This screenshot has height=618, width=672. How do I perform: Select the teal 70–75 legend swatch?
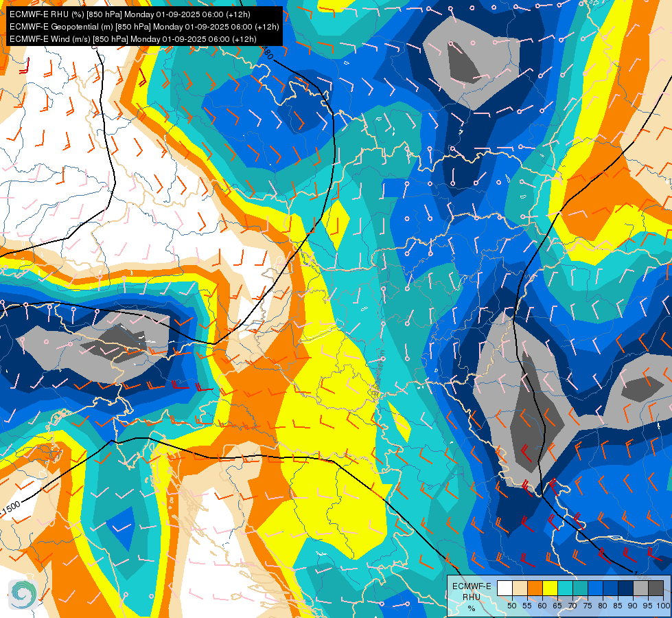[x=581, y=588]
